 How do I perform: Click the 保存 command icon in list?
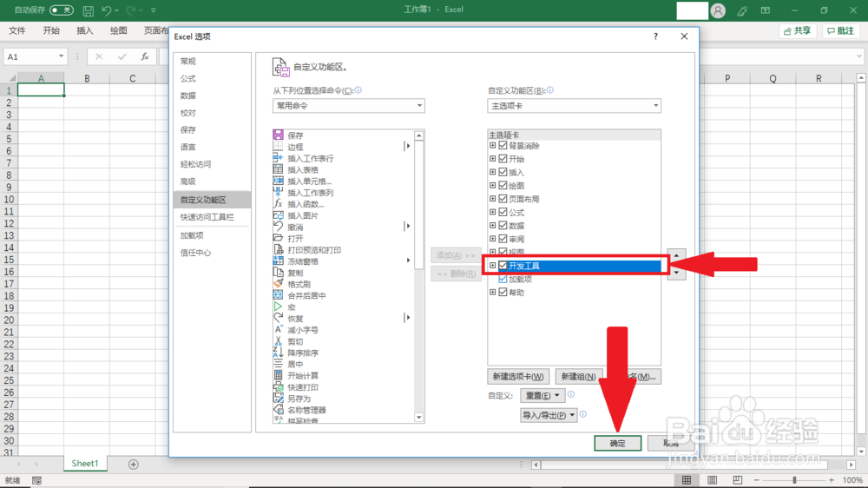click(x=278, y=135)
